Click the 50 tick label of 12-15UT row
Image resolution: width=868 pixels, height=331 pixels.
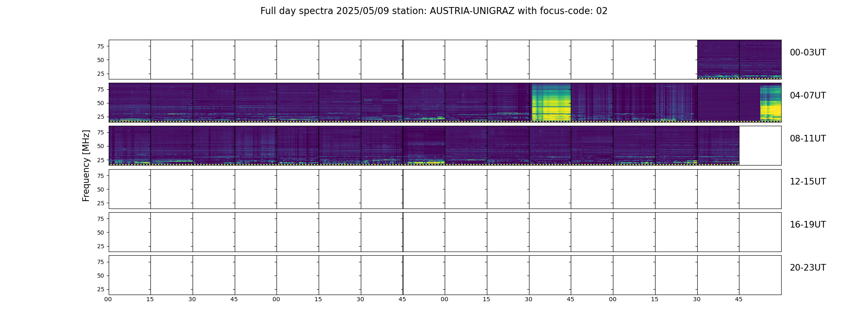tap(100, 189)
